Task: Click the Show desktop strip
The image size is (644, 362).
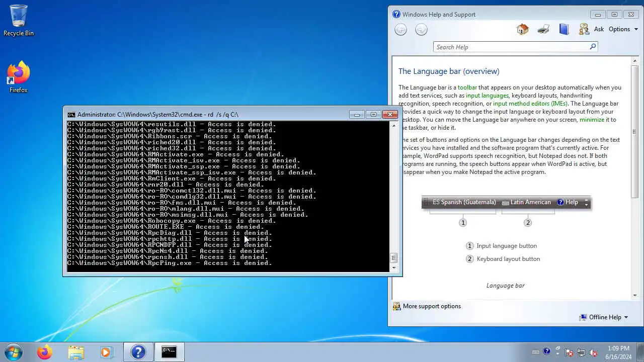Action: [x=640, y=352]
